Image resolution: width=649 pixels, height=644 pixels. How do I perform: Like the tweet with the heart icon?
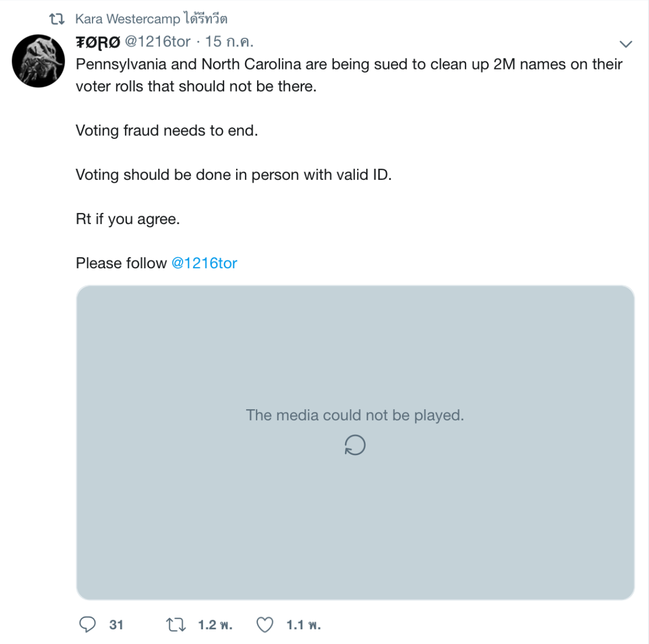pos(265,625)
